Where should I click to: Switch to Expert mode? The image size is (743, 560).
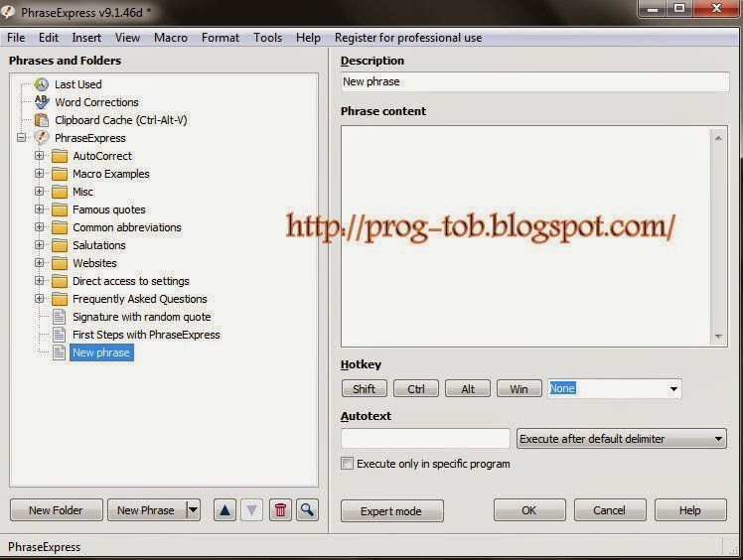(x=391, y=511)
